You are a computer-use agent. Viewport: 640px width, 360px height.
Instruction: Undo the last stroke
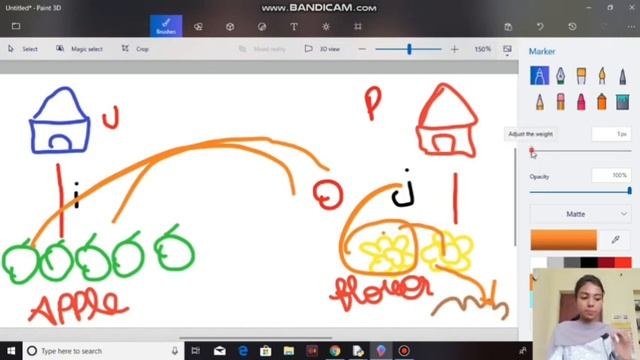[540, 27]
